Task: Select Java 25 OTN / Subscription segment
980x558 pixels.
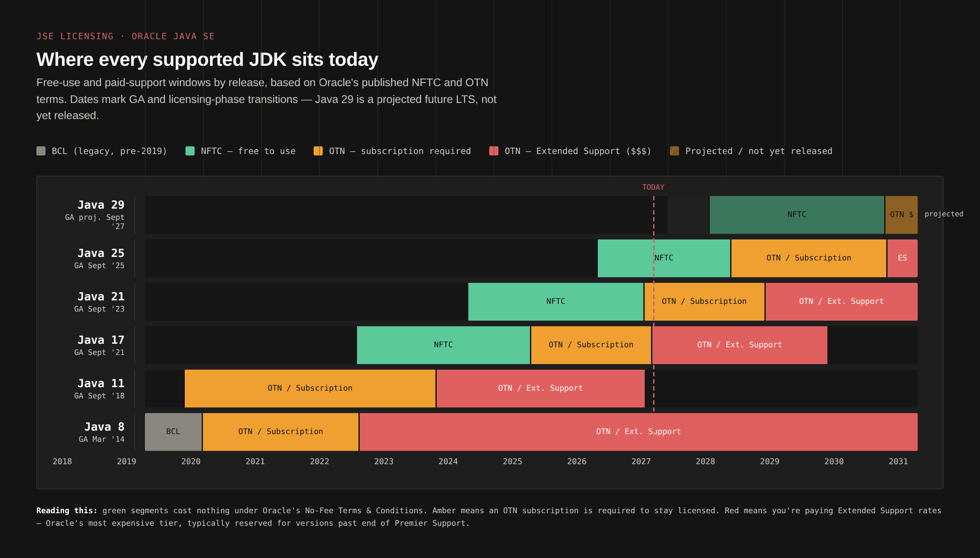Action: click(x=809, y=258)
